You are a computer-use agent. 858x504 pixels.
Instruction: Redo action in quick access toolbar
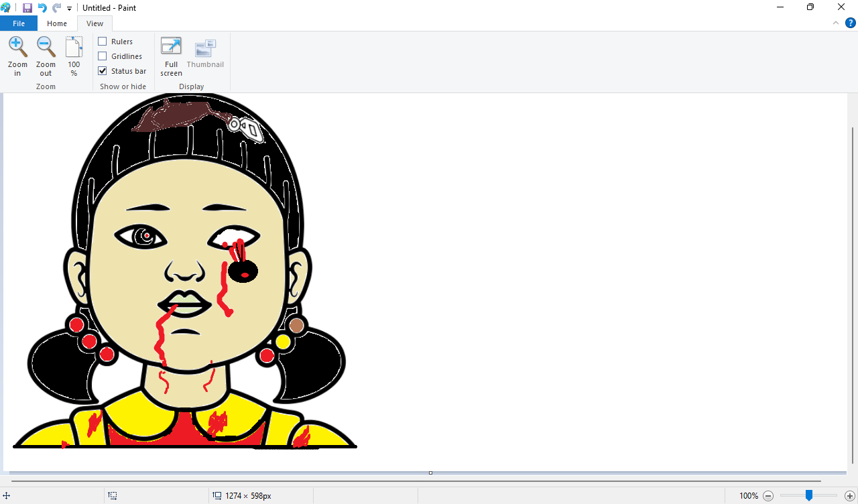pos(56,8)
